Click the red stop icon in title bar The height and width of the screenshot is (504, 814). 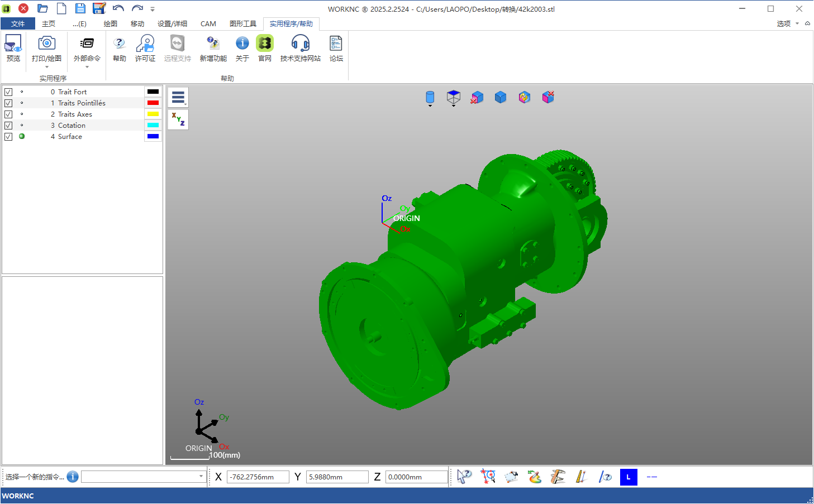23,8
